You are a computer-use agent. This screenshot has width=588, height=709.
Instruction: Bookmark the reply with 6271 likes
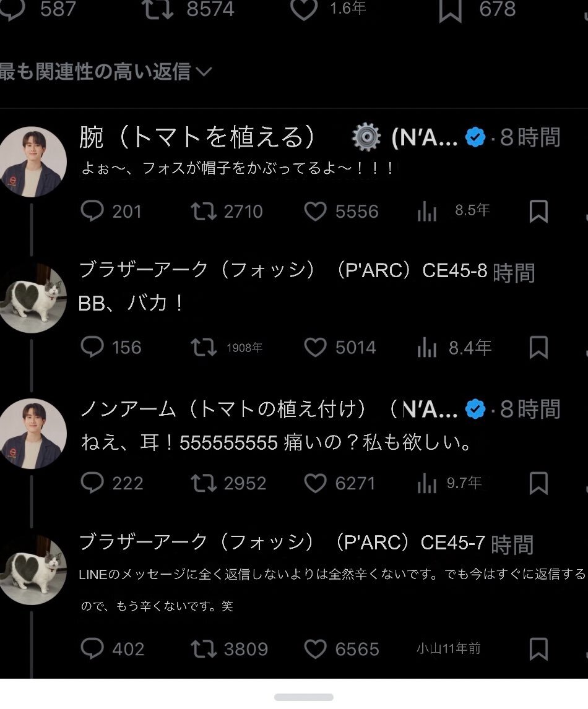tap(538, 483)
